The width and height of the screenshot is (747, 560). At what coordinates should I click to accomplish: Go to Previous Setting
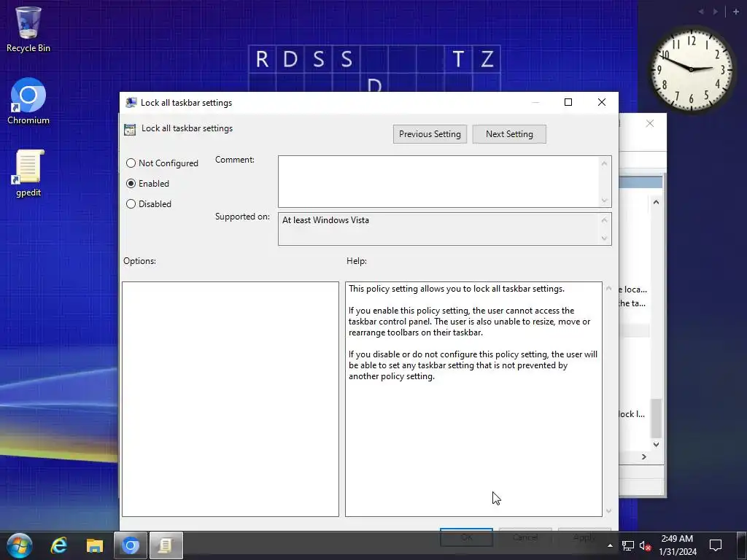pyautogui.click(x=430, y=134)
